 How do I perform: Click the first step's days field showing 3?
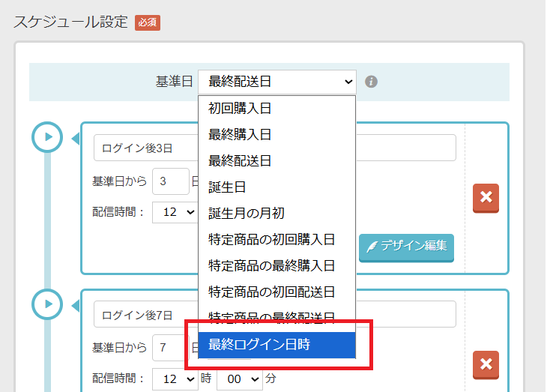[x=170, y=181]
